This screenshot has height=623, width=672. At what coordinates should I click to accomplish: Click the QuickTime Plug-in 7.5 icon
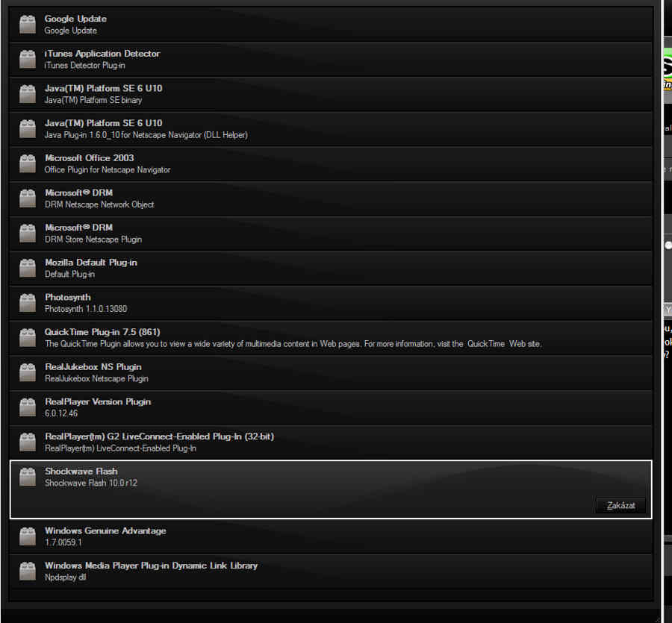tap(28, 338)
